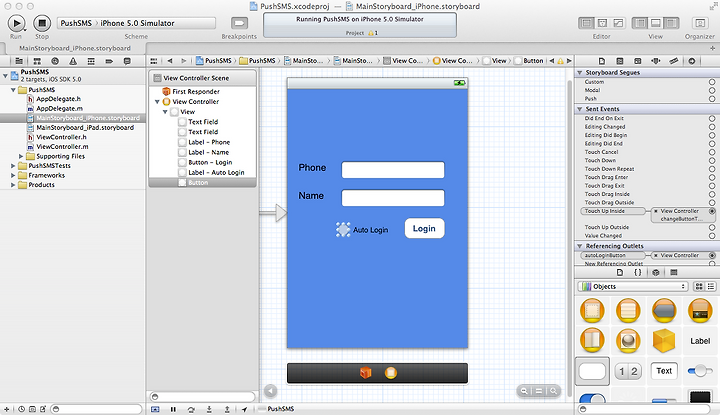Open the Search navigator

click(x=55, y=61)
